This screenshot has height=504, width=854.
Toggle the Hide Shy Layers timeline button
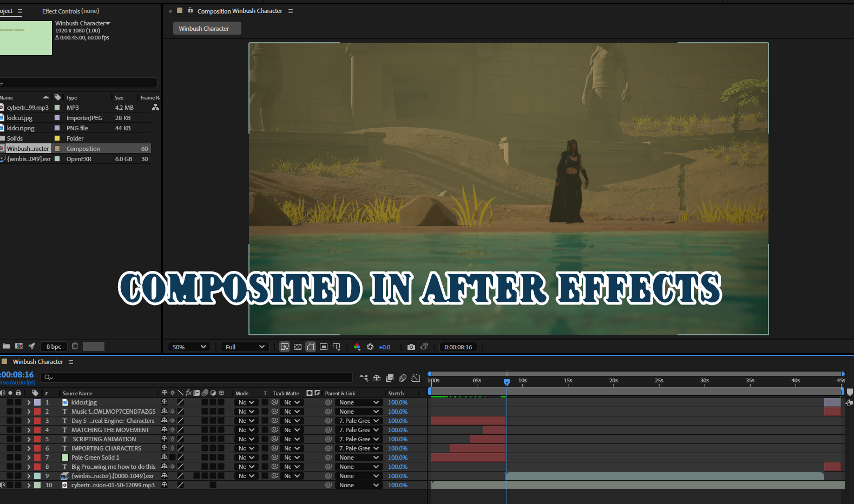click(x=377, y=377)
